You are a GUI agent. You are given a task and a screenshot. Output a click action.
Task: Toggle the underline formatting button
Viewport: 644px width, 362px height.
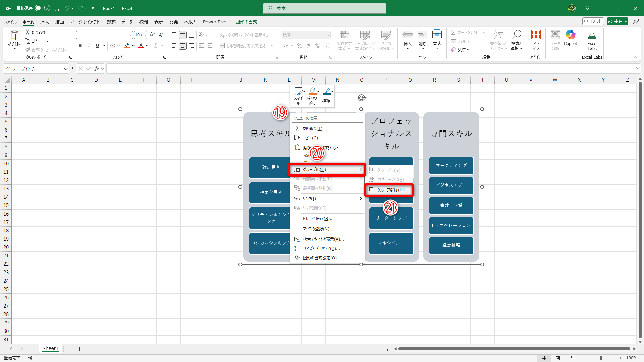click(97, 46)
